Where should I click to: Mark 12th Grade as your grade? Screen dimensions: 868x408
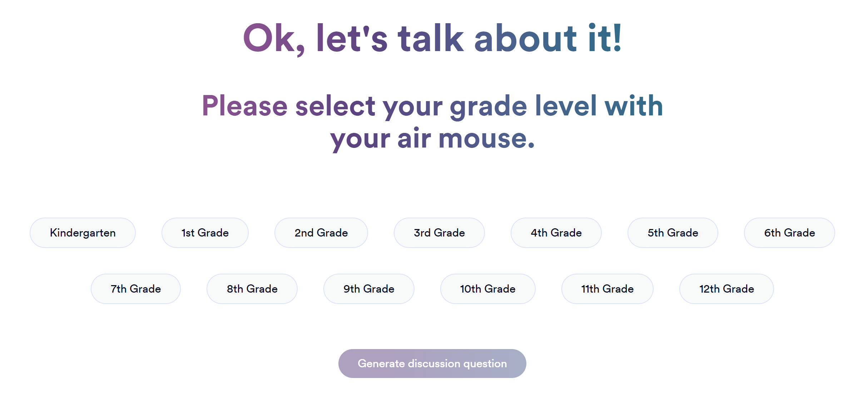(726, 289)
